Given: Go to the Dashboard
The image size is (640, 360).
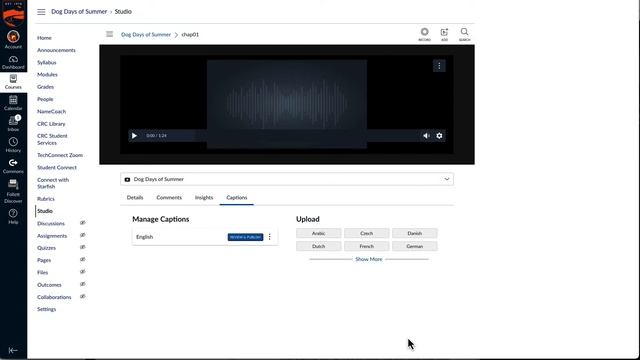Looking at the screenshot, I should 13,62.
